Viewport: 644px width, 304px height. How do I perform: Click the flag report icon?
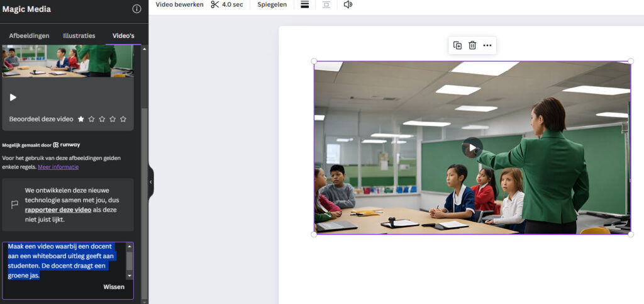14,205
